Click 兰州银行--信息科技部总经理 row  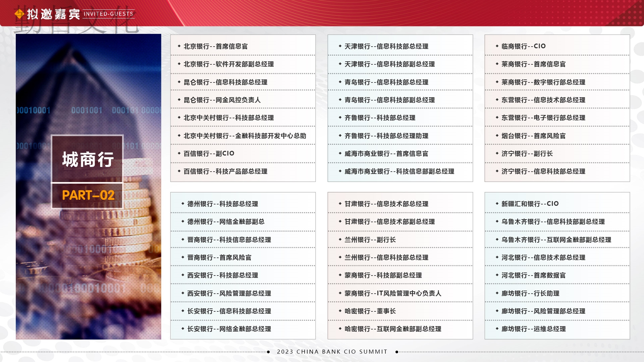(x=386, y=257)
